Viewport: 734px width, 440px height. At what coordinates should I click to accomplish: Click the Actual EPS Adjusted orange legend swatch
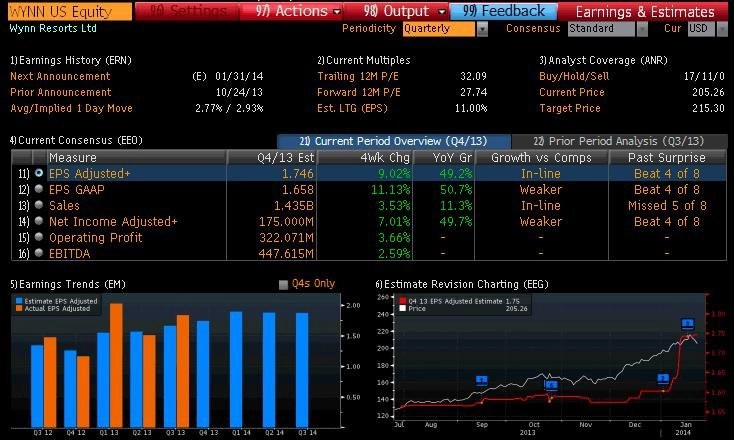(19, 308)
